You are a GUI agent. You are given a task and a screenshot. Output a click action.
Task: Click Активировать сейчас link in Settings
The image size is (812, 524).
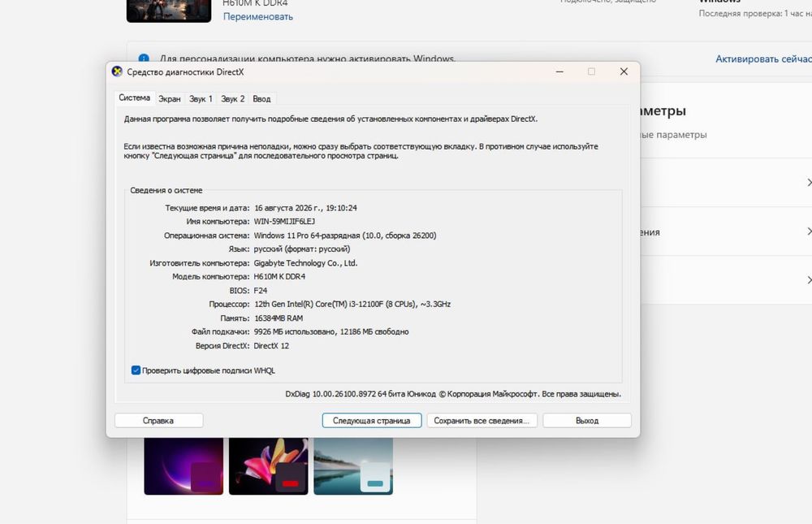763,59
